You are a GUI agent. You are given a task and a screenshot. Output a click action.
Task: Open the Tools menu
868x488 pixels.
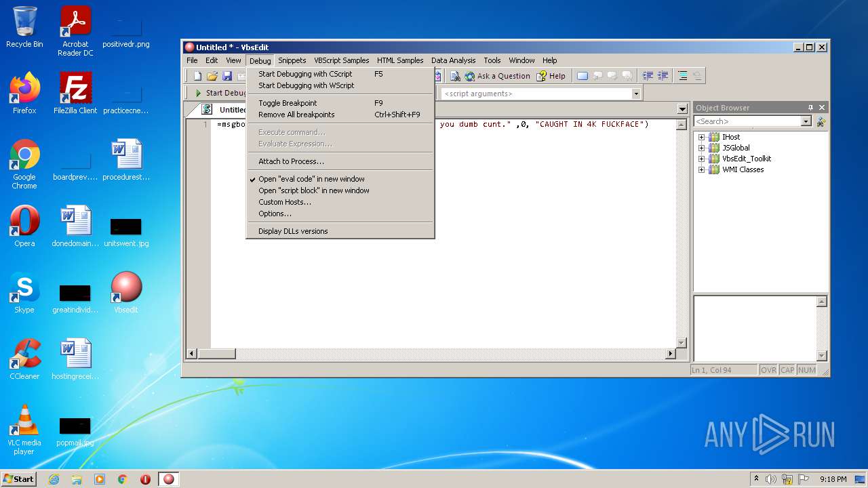click(x=492, y=60)
